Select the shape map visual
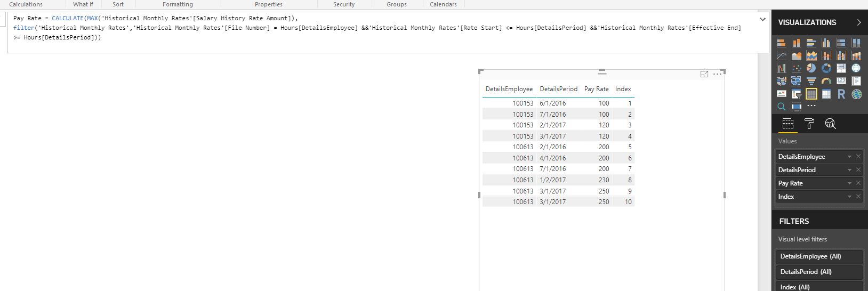 pyautogui.click(x=797, y=81)
